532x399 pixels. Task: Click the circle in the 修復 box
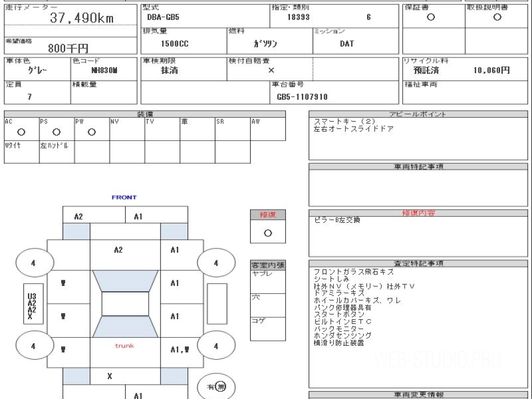[268, 233]
